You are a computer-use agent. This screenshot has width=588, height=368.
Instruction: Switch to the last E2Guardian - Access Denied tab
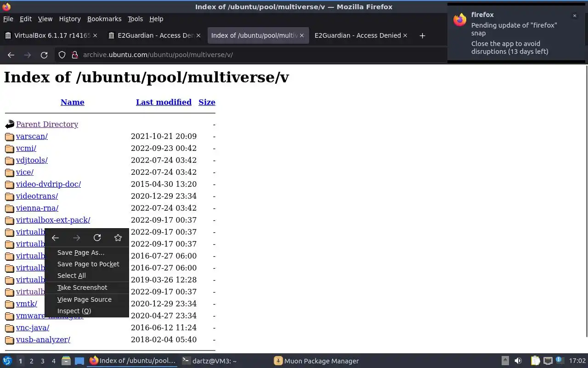click(x=361, y=35)
